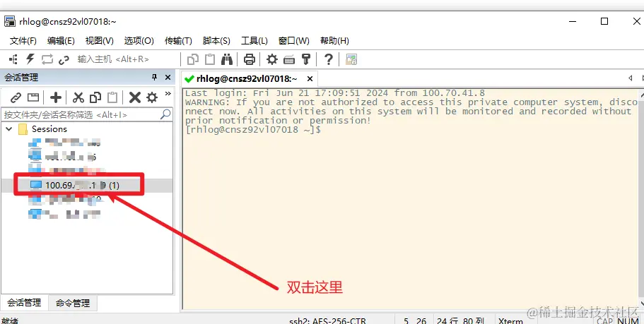Click the Connect in Tab chain icon
Screen dimensions: 644x324
64,60
